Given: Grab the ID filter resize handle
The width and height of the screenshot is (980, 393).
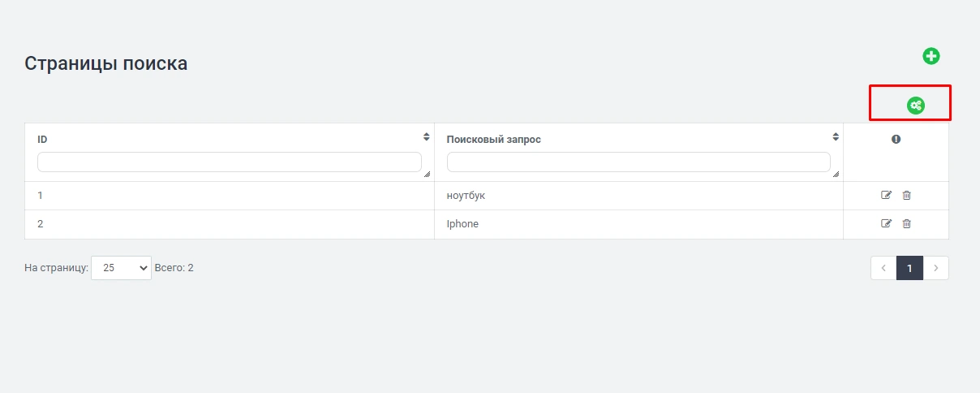Looking at the screenshot, I should tap(427, 174).
